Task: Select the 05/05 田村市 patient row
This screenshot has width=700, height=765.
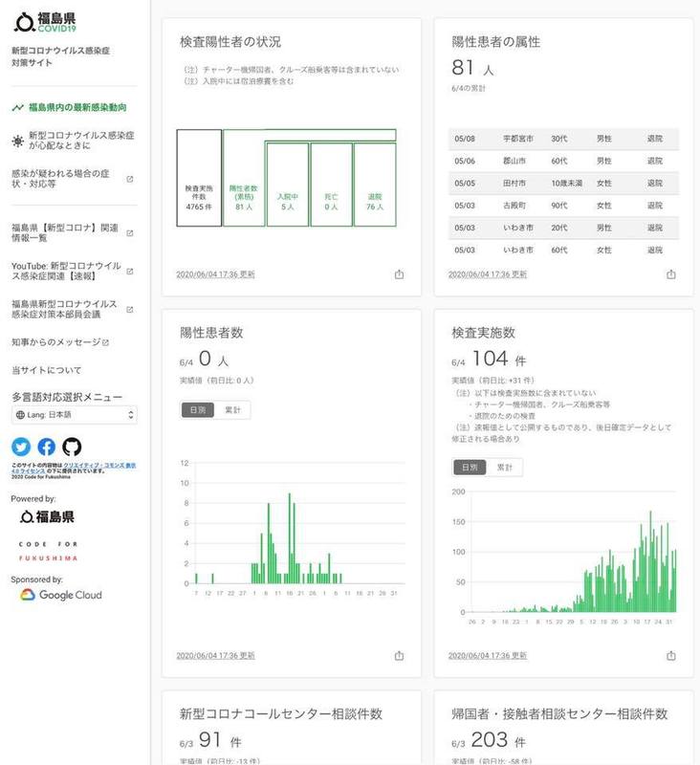Action: pyautogui.click(x=563, y=183)
